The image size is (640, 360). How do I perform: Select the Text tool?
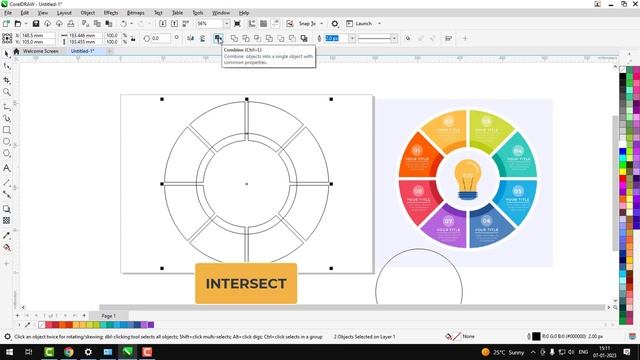pos(7,168)
